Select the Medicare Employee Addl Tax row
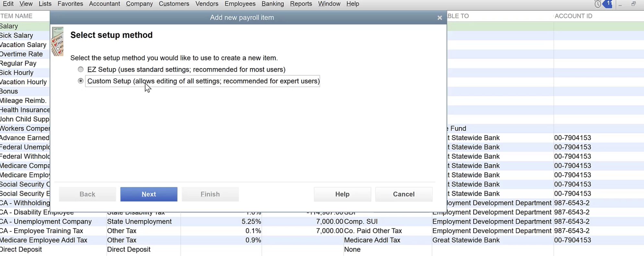 (44, 240)
